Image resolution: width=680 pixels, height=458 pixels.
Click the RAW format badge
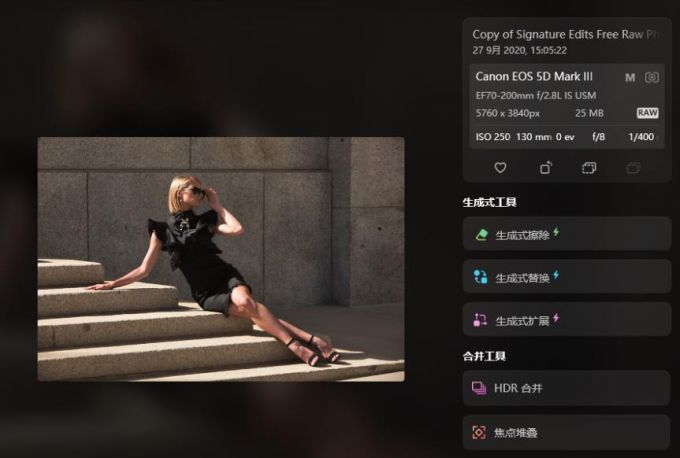point(647,113)
